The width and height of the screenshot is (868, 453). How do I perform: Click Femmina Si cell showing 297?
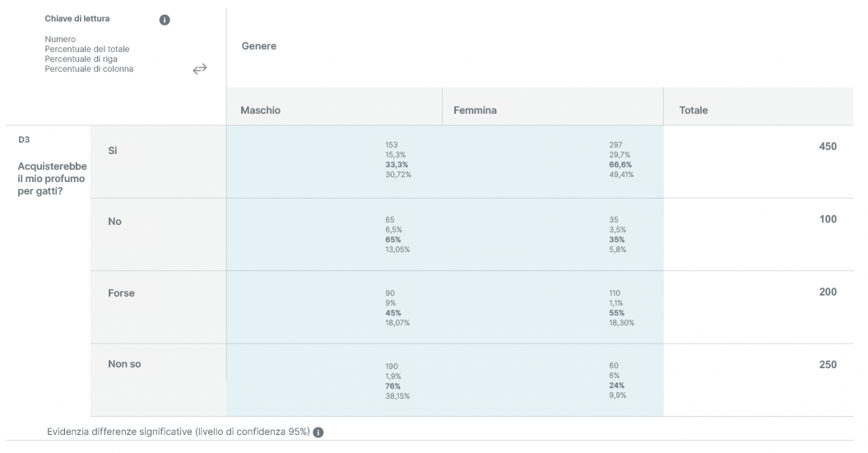pos(553,162)
